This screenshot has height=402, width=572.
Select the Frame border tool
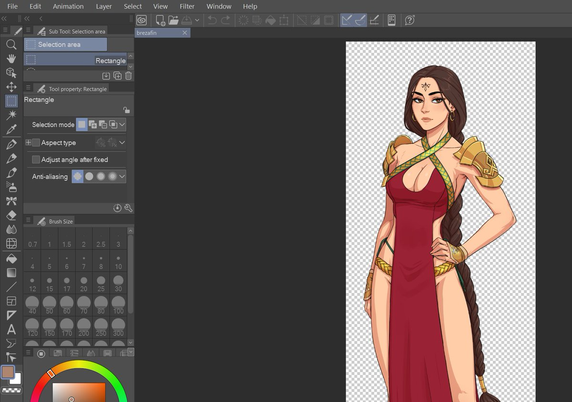pyautogui.click(x=11, y=301)
